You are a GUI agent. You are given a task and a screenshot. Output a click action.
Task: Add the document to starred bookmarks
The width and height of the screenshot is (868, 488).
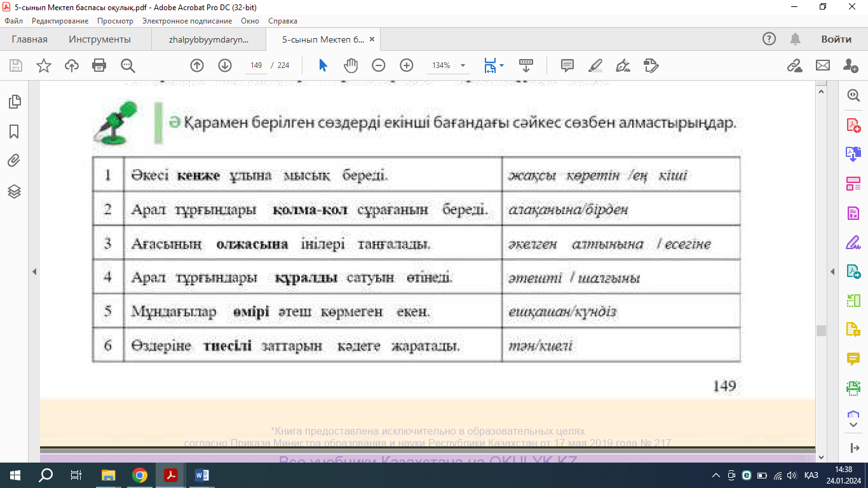pos(43,65)
